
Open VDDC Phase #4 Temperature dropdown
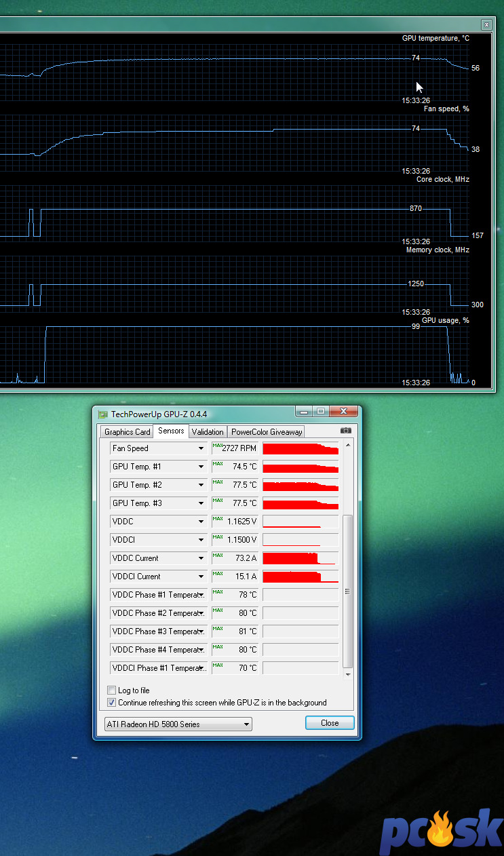tap(158, 650)
